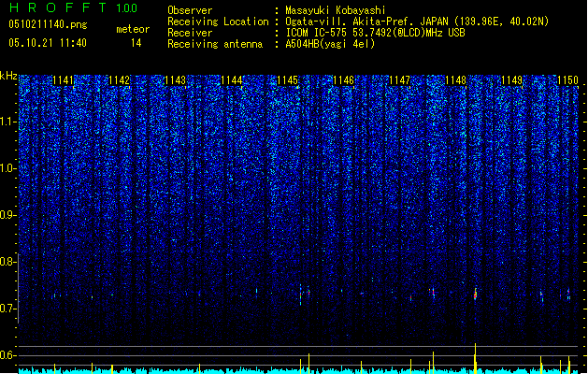
Task: Click the 1.1 kHz axis label
Action: (x=8, y=122)
